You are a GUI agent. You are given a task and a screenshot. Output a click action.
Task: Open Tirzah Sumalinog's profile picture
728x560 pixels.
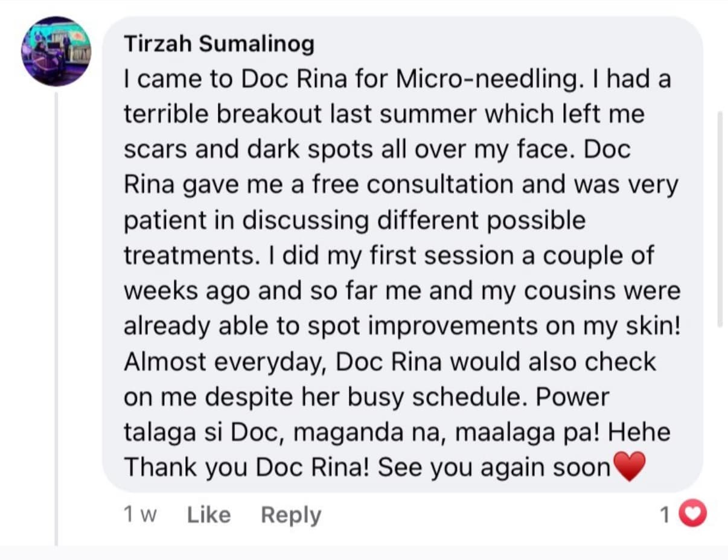point(56,51)
